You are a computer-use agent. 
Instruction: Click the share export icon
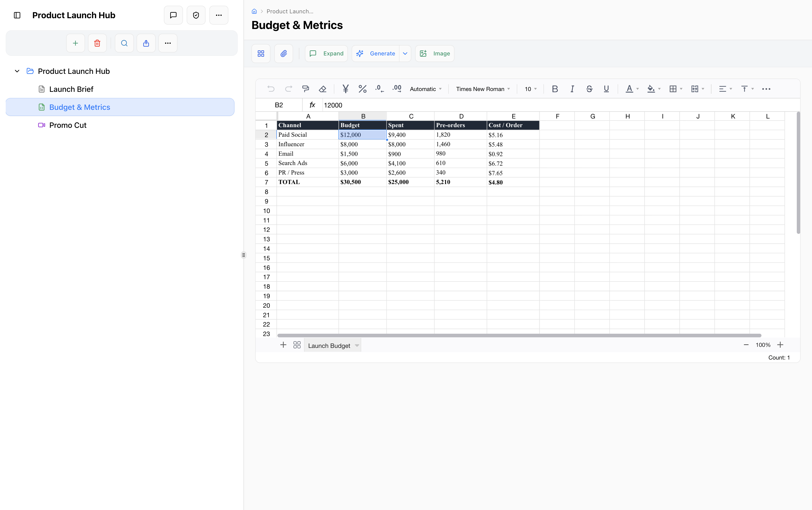pos(146,43)
